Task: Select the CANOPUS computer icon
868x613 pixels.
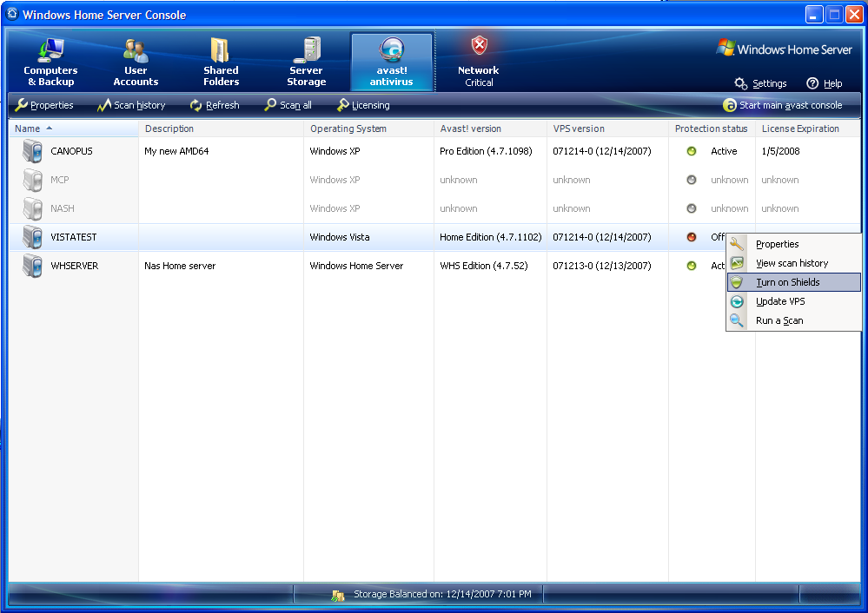Action: click(33, 151)
